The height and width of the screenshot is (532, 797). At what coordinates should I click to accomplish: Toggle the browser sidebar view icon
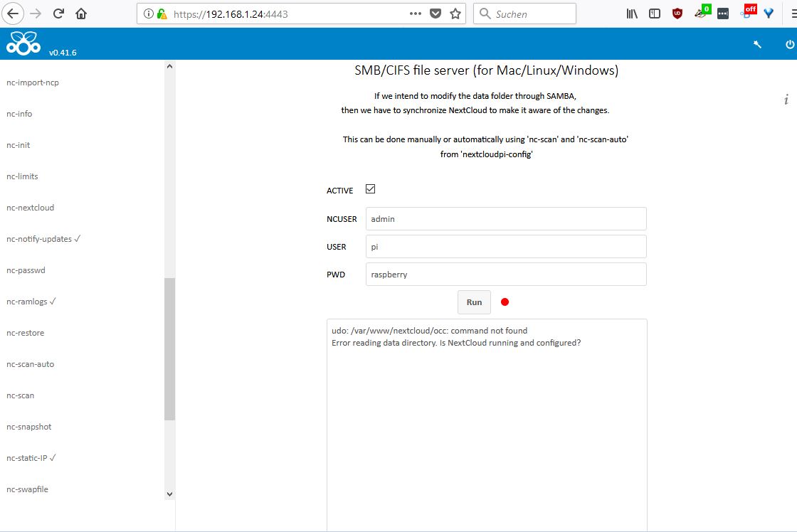655,14
